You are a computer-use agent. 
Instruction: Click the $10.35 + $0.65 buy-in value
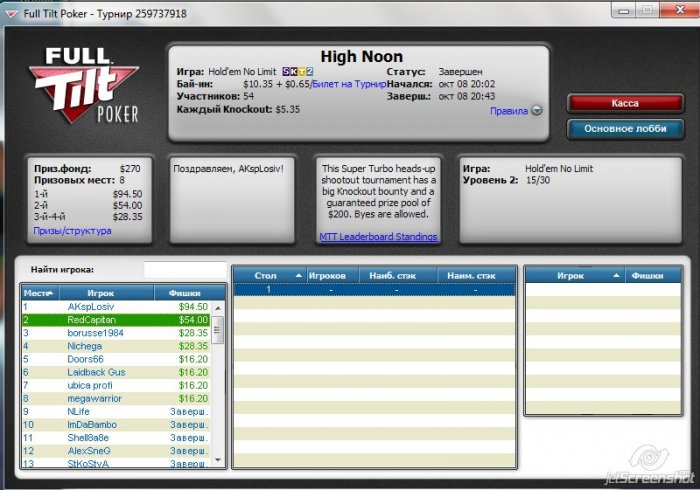click(x=276, y=84)
